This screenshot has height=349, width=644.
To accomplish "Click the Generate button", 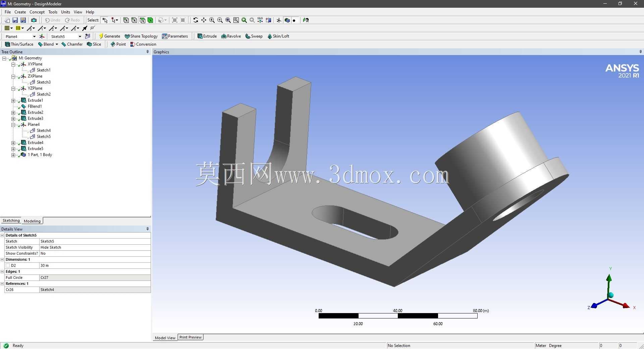I will [x=109, y=36].
